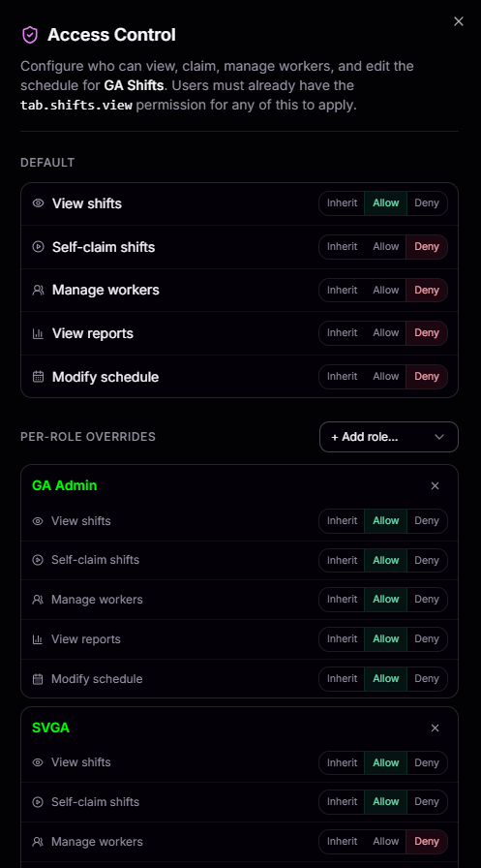
Task: Set GA Admin View reports to Inherit
Action: click(x=342, y=638)
